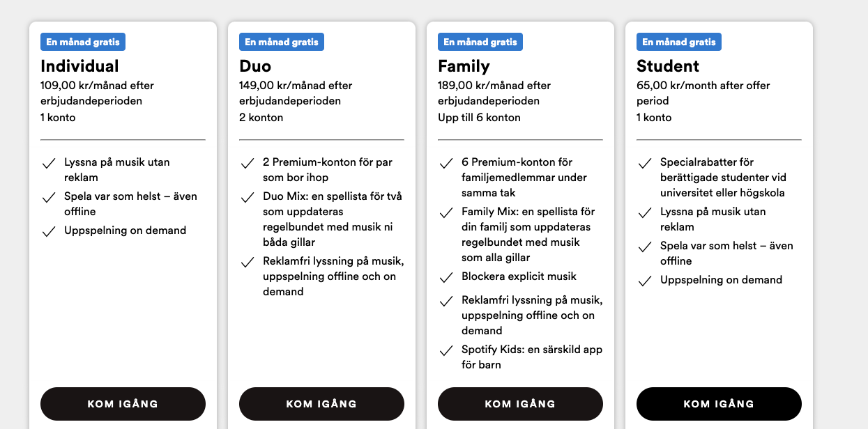The height and width of the screenshot is (429, 868).
Task: Click checkmark next to 'Family Mix' feature
Action: tap(446, 212)
